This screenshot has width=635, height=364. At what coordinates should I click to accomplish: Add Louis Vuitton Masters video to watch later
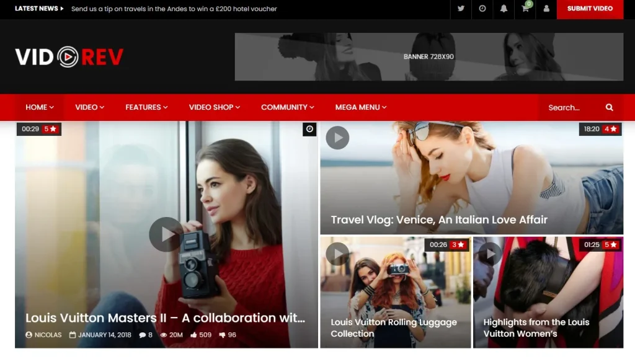click(309, 129)
